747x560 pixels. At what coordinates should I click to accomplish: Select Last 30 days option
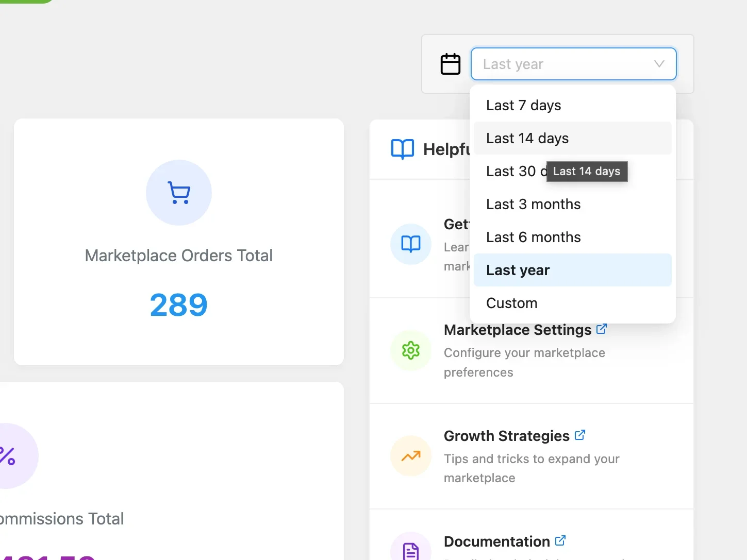click(x=572, y=171)
